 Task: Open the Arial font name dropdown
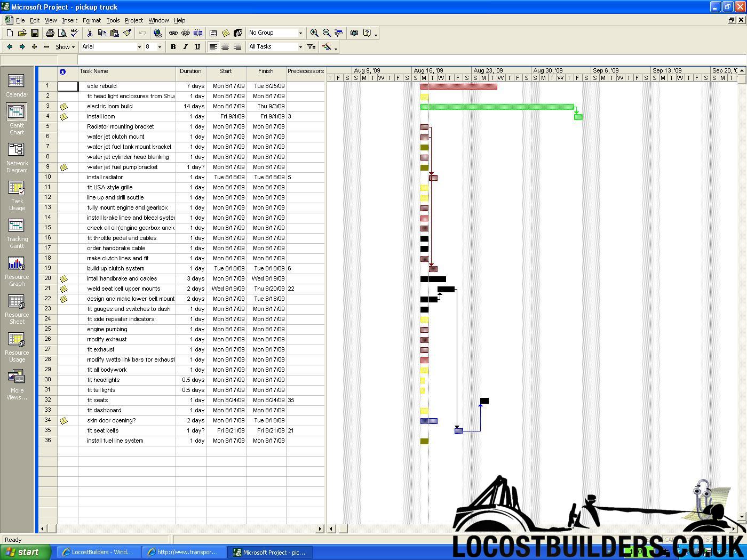139,47
